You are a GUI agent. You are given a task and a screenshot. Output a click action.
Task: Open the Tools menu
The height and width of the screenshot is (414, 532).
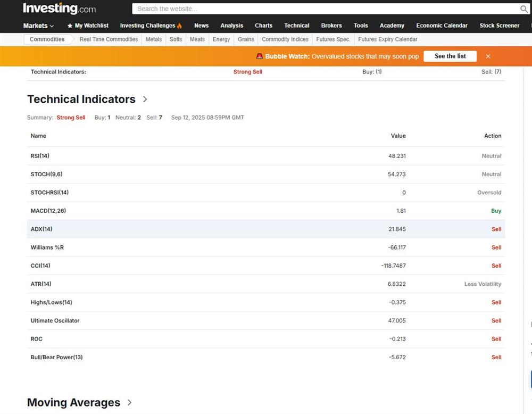(x=361, y=26)
